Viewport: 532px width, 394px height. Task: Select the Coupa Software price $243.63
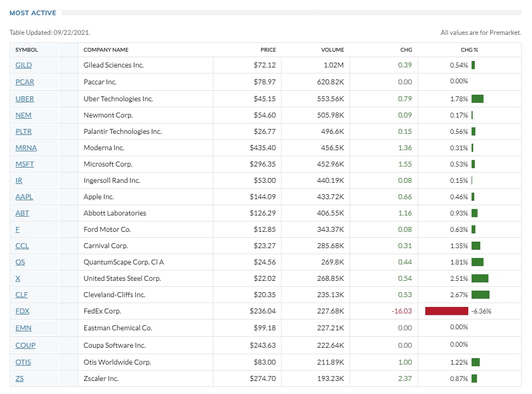(x=262, y=345)
